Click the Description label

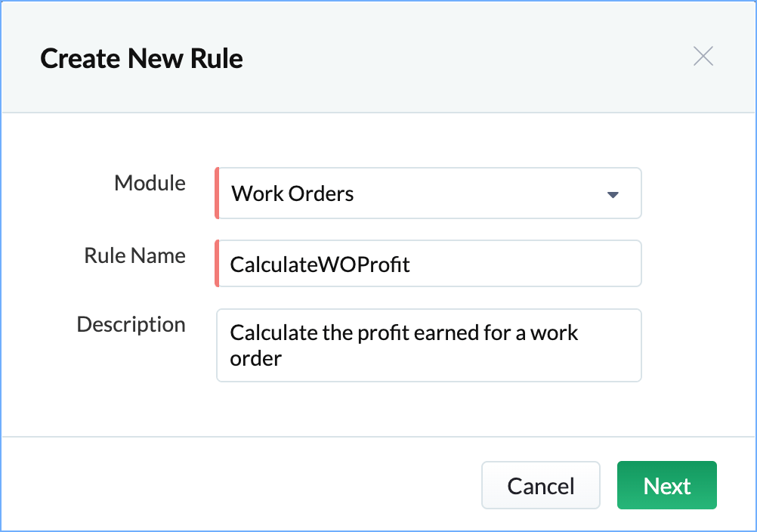(x=131, y=324)
